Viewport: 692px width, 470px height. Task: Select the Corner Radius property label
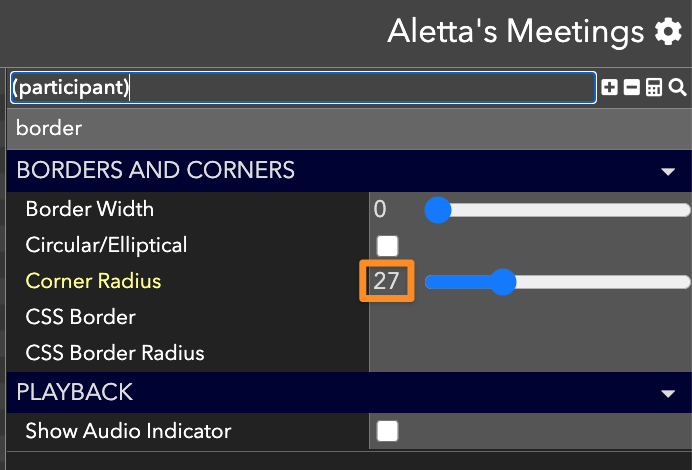pos(93,281)
